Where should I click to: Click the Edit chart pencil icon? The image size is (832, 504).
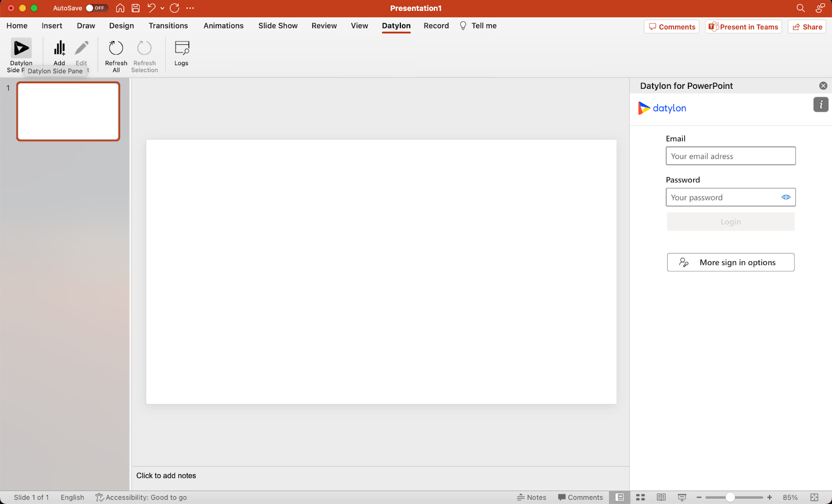[82, 48]
